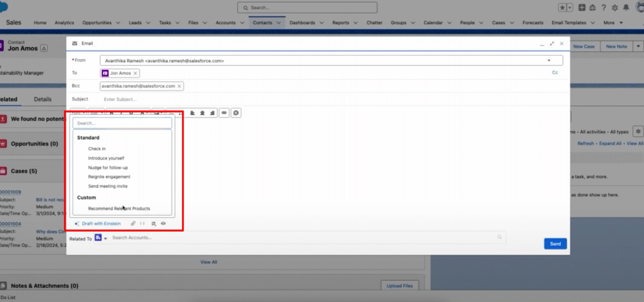This screenshot has width=644, height=302.
Task: Click the Expand All link
Action: coord(610,143)
